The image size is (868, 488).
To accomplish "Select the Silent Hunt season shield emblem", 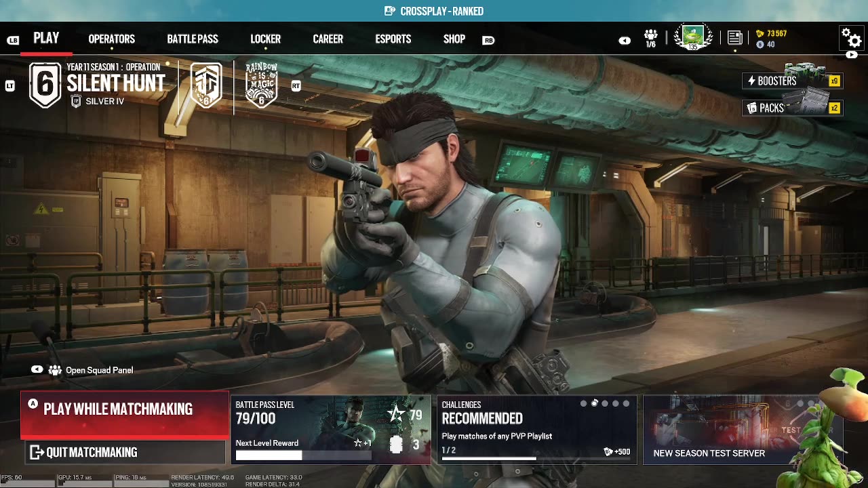I will (x=45, y=85).
